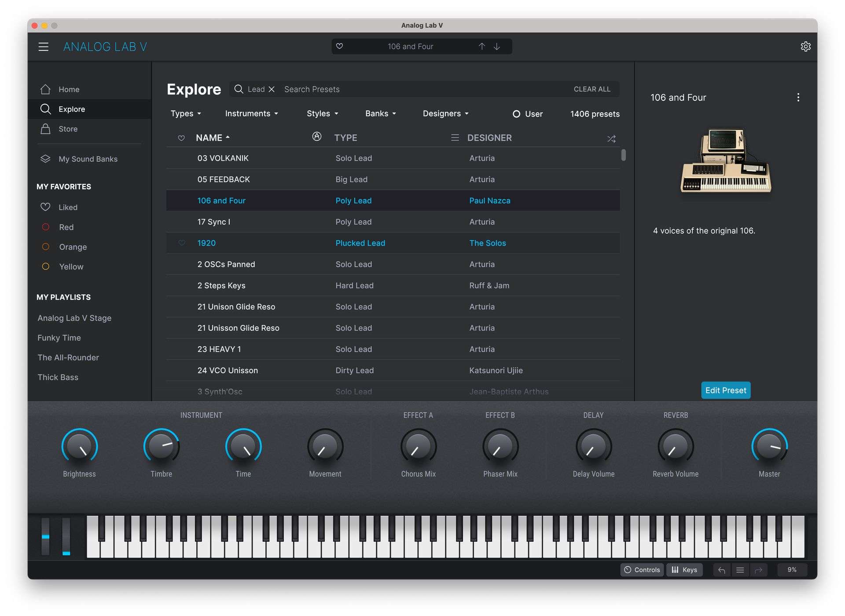Viewport: 845px width, 616px height.
Task: Open the settings gear icon
Action: (x=805, y=47)
